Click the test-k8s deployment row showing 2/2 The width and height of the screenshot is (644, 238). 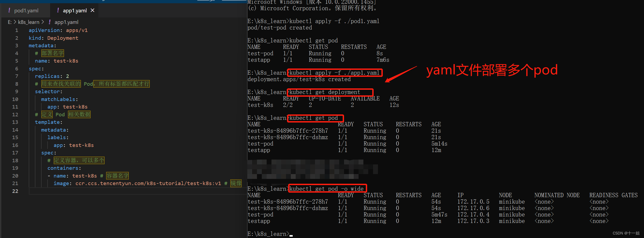(323, 105)
